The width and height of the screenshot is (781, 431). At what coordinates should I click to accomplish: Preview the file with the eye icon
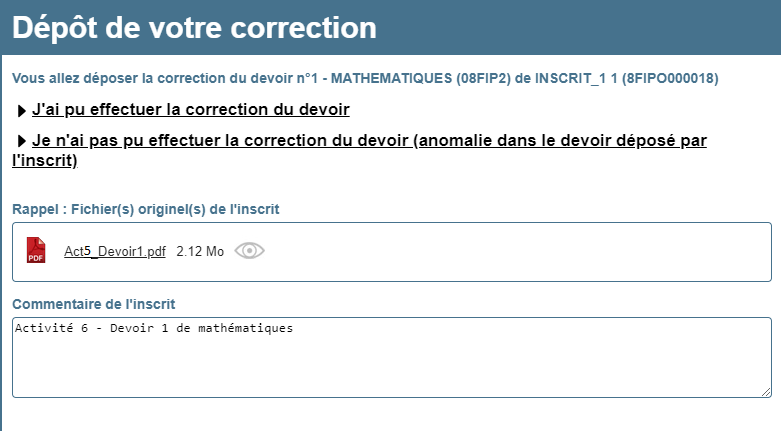[250, 251]
